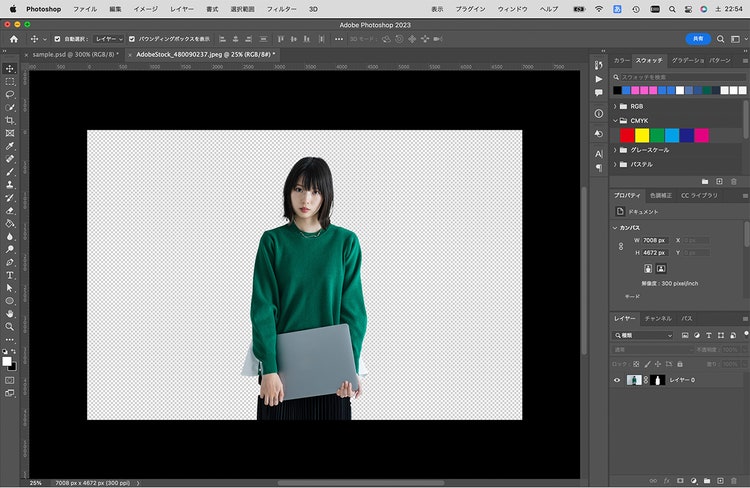Image resolution: width=750 pixels, height=488 pixels.
Task: Switch to the sample.psd document tab
Action: point(76,55)
